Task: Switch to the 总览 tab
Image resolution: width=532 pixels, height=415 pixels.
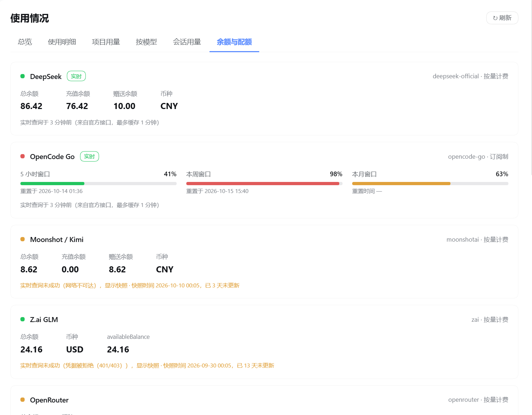Action: (25, 42)
